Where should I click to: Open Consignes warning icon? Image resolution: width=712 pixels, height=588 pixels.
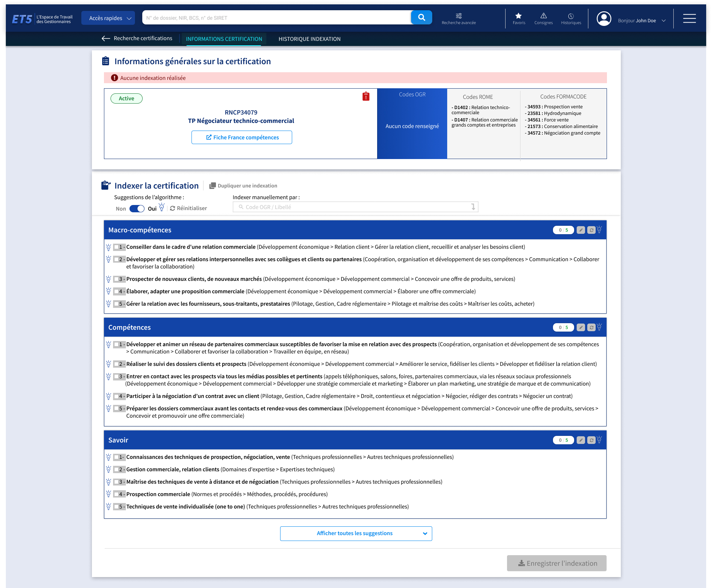pos(543,18)
